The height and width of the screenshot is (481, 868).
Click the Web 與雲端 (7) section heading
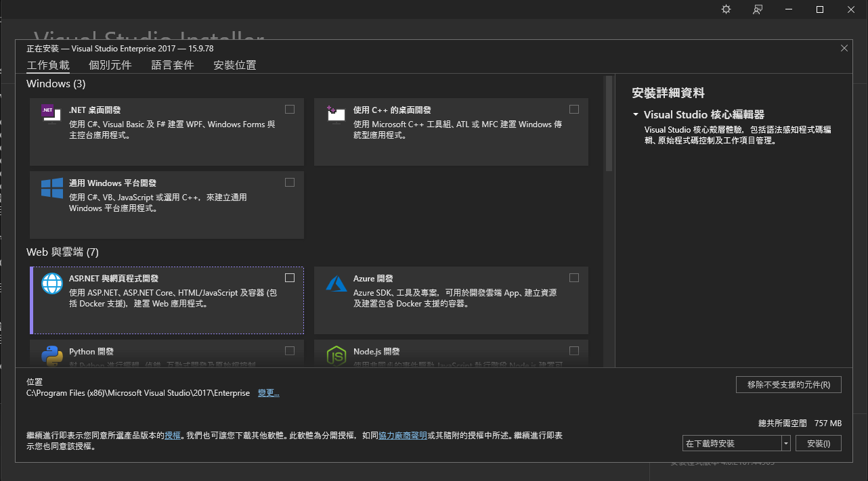point(63,252)
